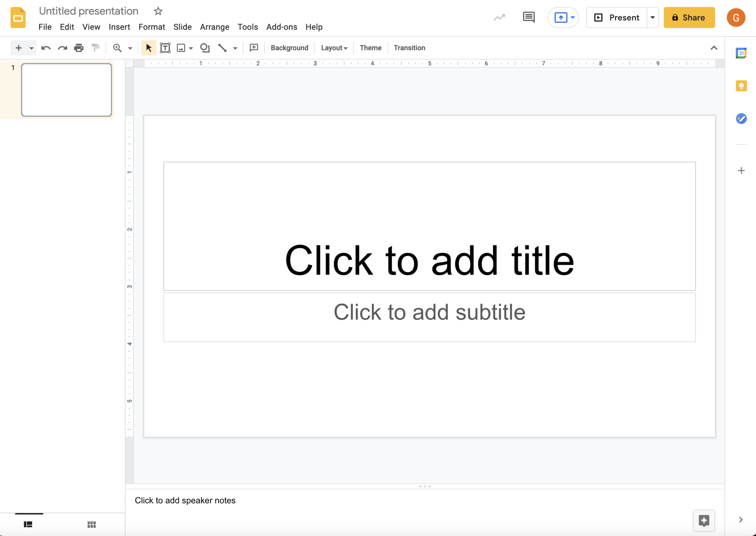Select the Line tool
756x536 pixels.
tap(222, 48)
